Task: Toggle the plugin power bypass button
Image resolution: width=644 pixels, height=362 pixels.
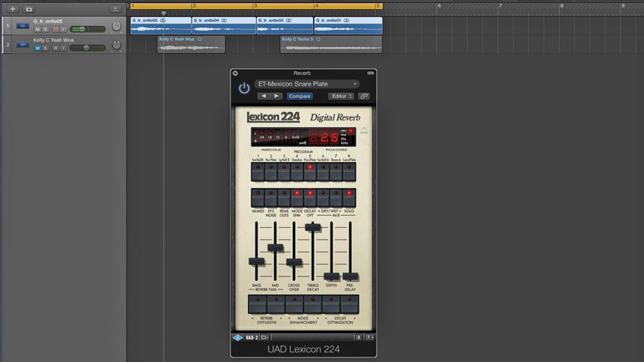Action: (x=244, y=89)
